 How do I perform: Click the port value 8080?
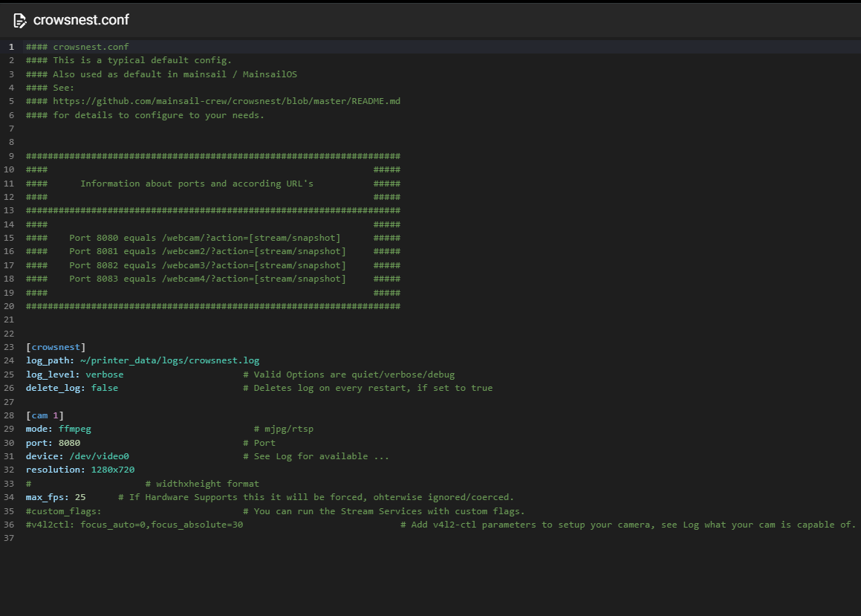(x=69, y=442)
